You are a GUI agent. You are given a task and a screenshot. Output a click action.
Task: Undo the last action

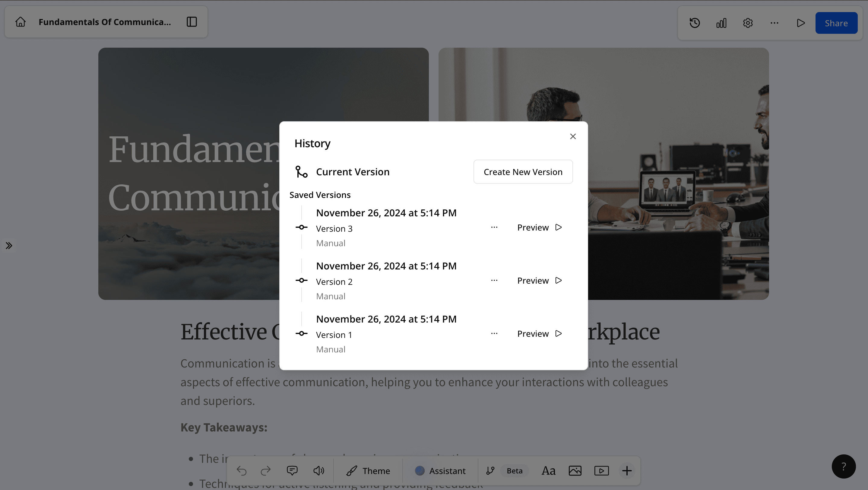(x=242, y=471)
